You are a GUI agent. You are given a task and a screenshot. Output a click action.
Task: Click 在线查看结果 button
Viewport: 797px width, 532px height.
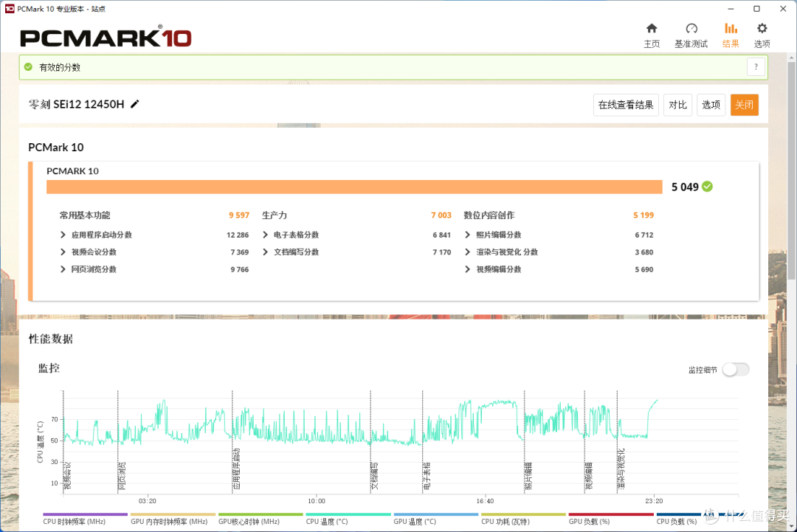pos(626,105)
